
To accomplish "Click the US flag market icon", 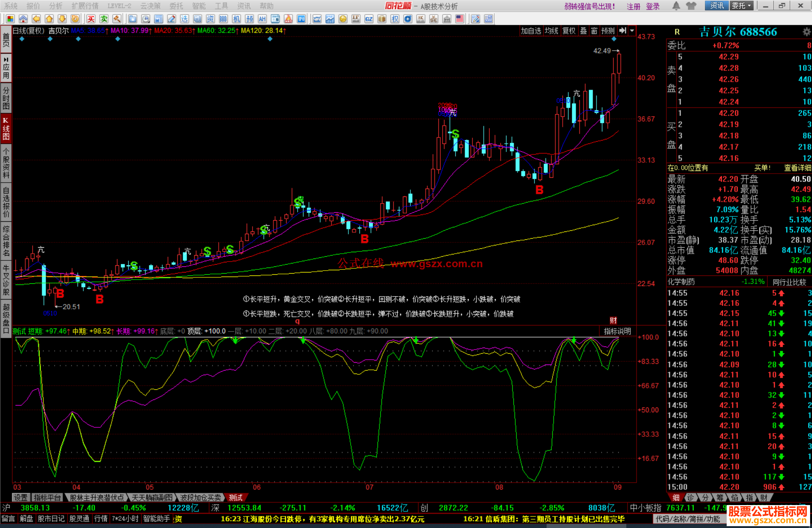I will [x=459, y=19].
